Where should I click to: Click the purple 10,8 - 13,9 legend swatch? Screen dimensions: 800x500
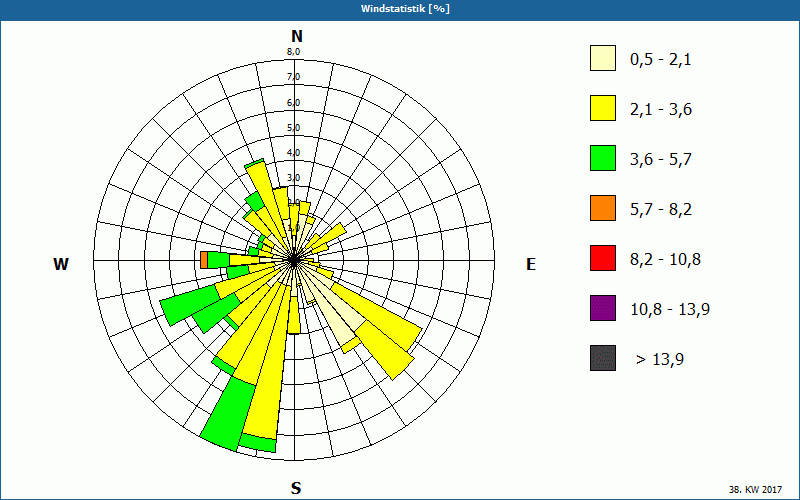(x=603, y=308)
